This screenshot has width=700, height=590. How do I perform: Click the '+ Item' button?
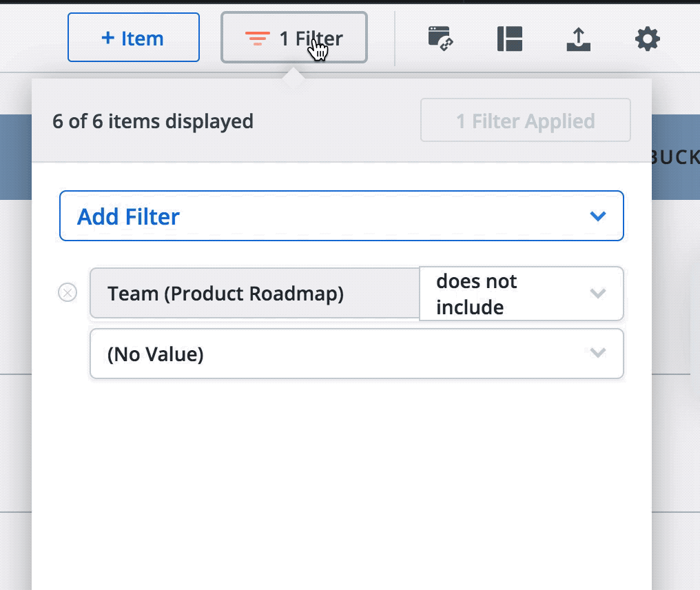coord(134,38)
